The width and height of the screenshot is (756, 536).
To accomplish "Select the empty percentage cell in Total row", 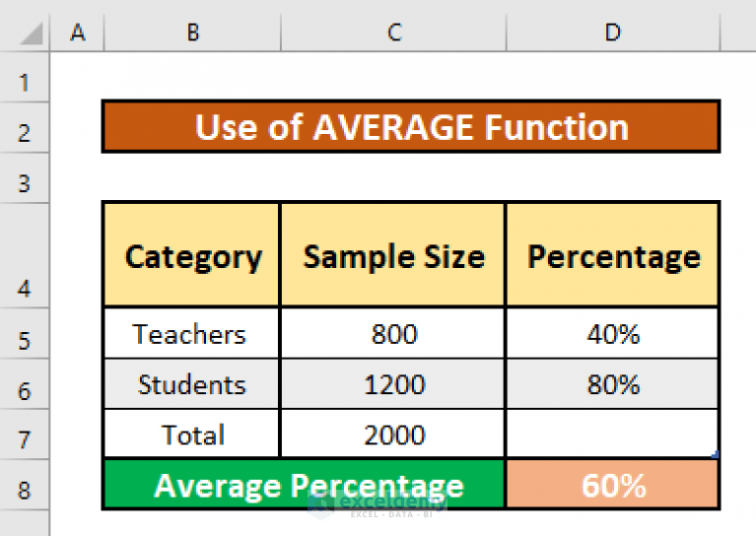I will [612, 434].
